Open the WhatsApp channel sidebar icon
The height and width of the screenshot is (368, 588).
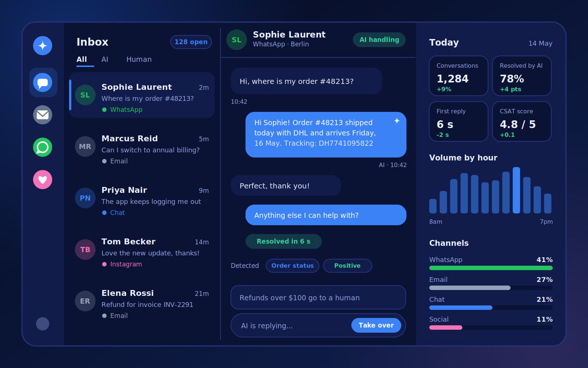click(43, 147)
